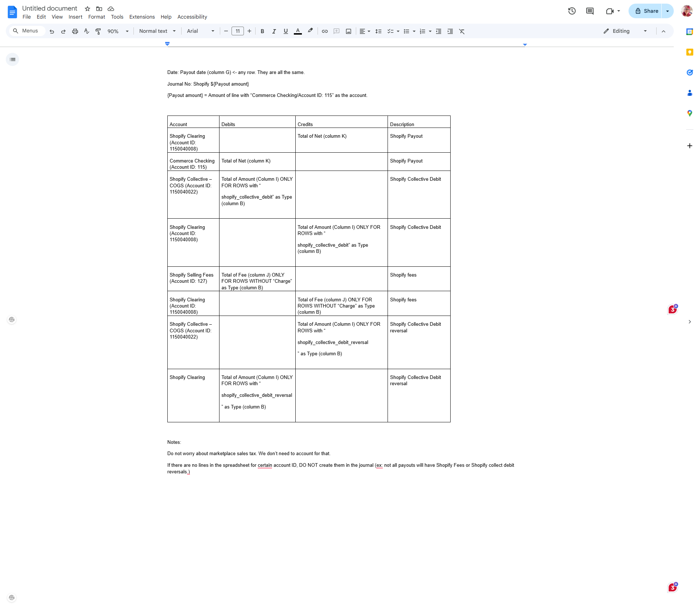Star the Untitled document

pos(87,9)
